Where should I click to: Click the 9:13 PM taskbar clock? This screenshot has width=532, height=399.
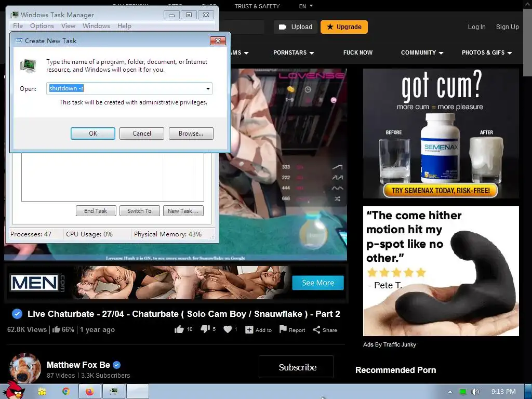(503, 392)
